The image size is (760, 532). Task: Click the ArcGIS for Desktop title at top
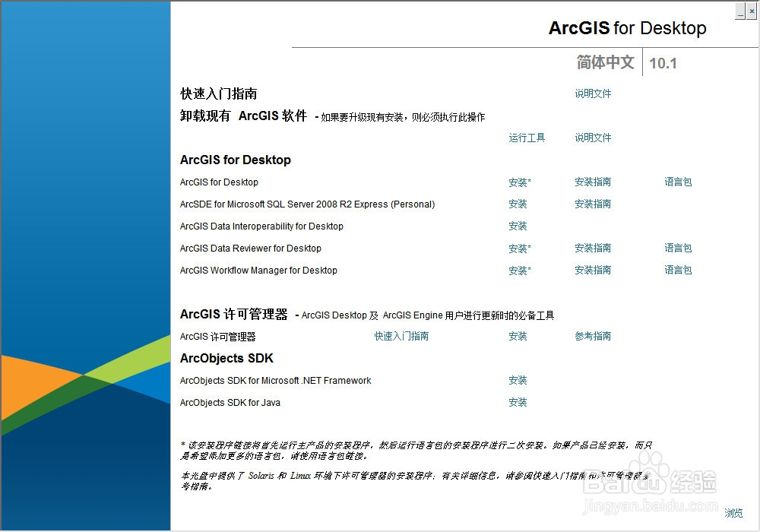tap(627, 28)
